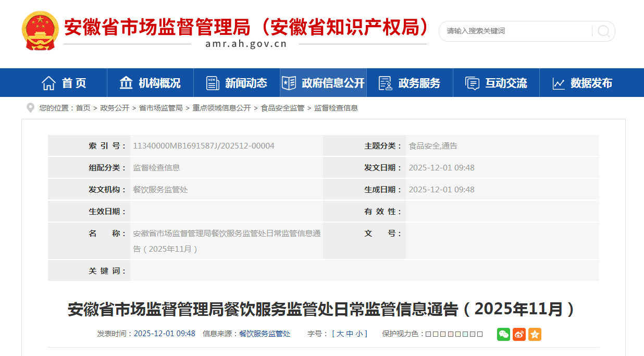Image resolution: width=644 pixels, height=356 pixels.
Task: Set font size to 大 (large)
Action: (340, 334)
